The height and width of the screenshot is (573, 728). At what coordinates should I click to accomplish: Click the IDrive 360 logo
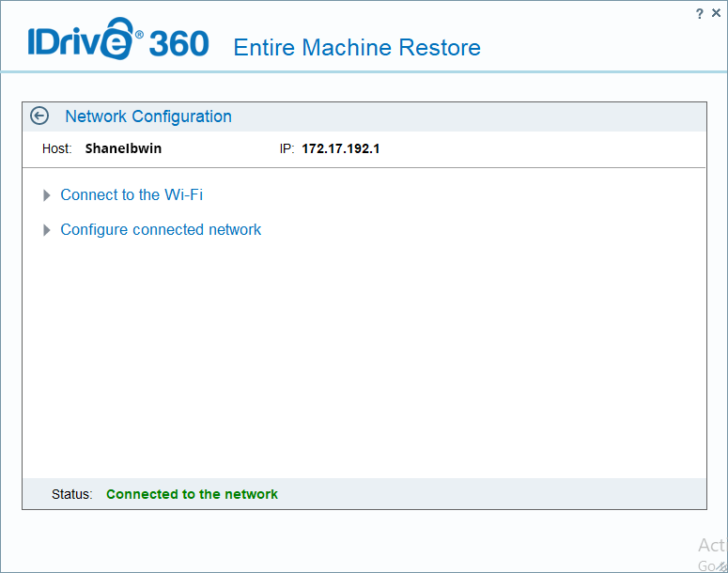point(118,40)
